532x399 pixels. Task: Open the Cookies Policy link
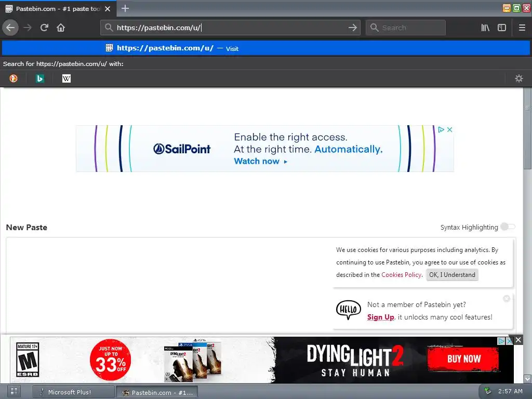401,274
